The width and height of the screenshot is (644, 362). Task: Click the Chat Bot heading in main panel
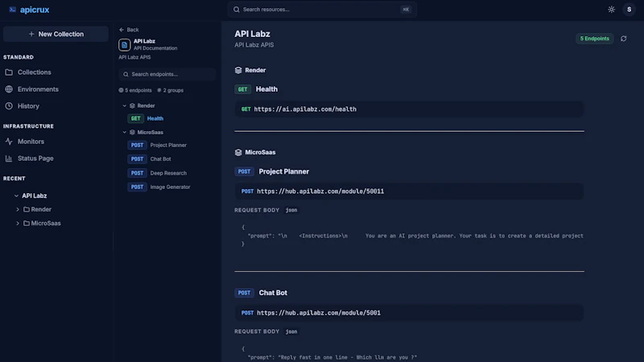[x=273, y=293]
